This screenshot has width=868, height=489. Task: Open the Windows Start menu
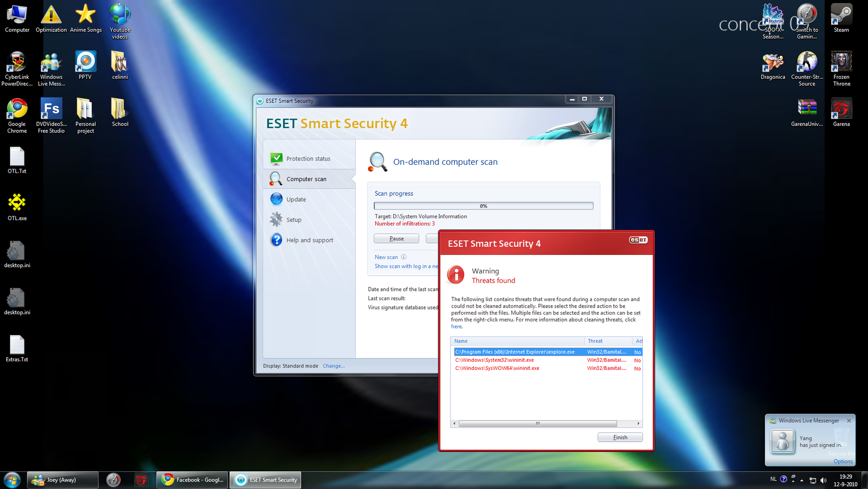(12, 480)
